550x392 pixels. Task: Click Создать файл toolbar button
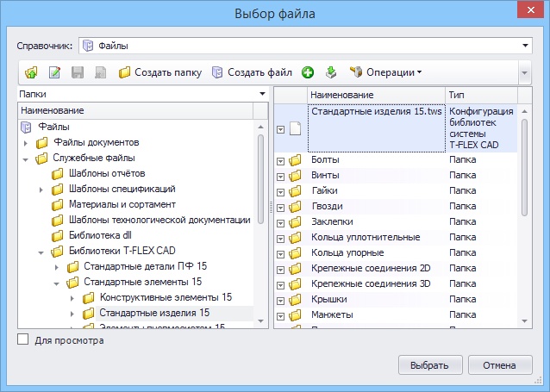coord(252,72)
